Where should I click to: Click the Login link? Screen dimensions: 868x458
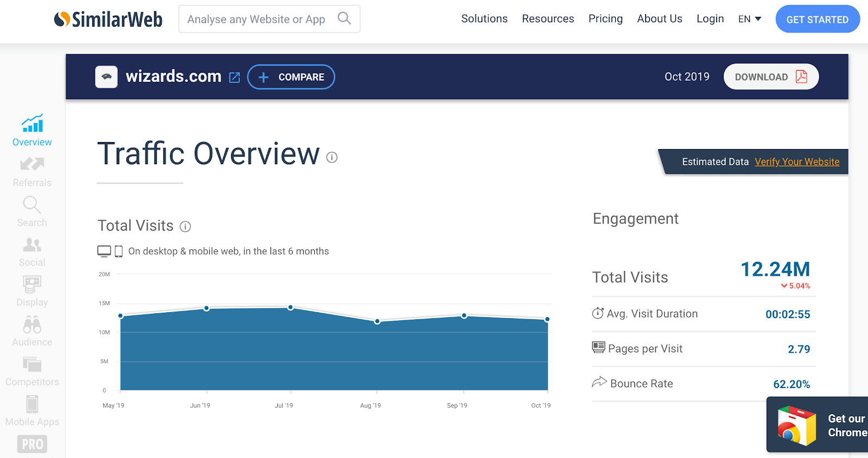pos(710,19)
